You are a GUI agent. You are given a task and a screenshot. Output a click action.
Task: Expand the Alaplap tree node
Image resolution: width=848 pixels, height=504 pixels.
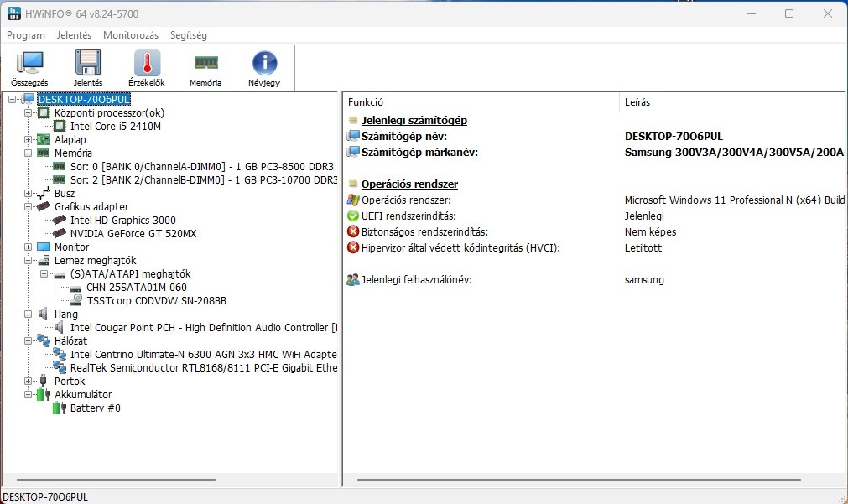29,139
